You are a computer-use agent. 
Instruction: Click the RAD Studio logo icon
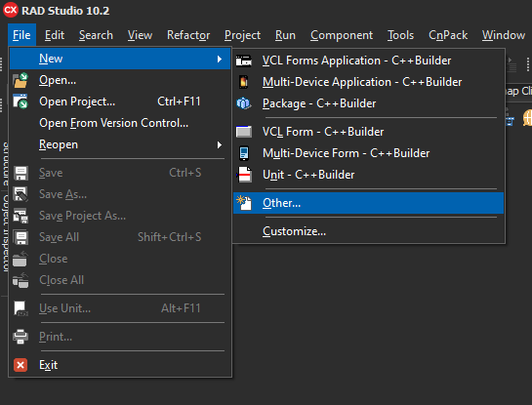10,10
